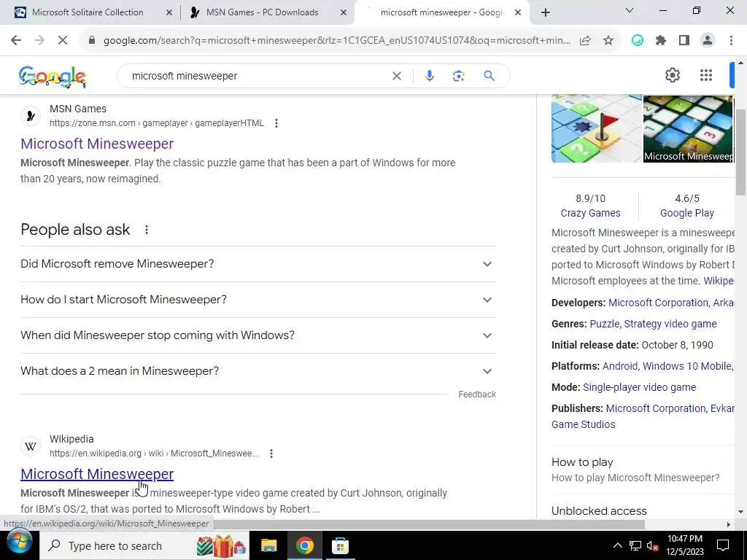Open Google Play rating link
This screenshot has height=560, width=747.
click(x=687, y=213)
